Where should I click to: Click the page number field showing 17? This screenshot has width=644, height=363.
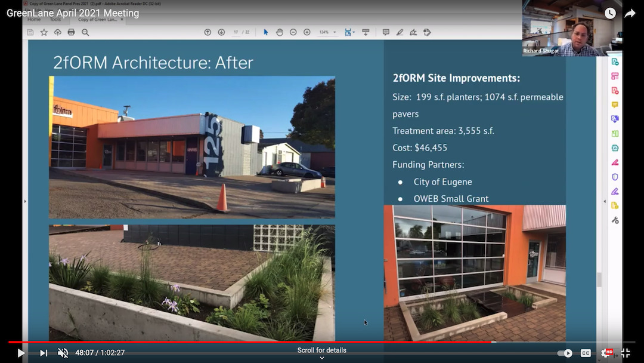(236, 32)
